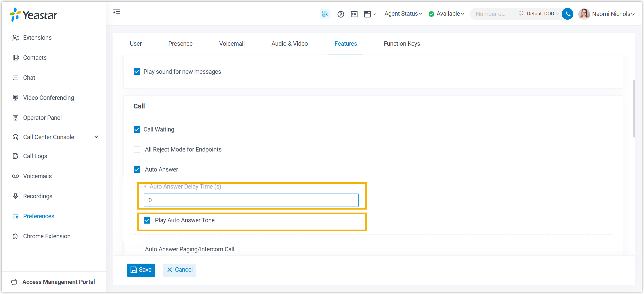
Task: Click the Auto Answer Delay Time field
Action: tap(251, 200)
